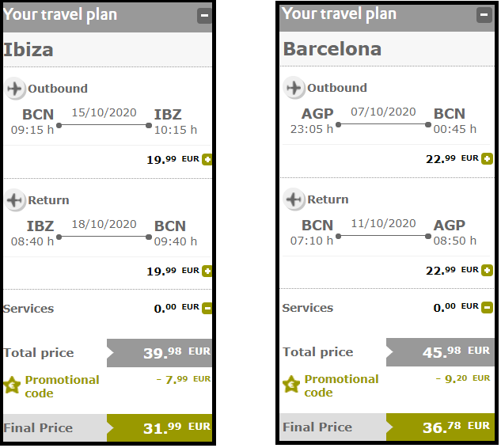Image resolution: width=501 pixels, height=448 pixels.
Task: Click the Barcelona Return airplane icon
Action: 294,199
